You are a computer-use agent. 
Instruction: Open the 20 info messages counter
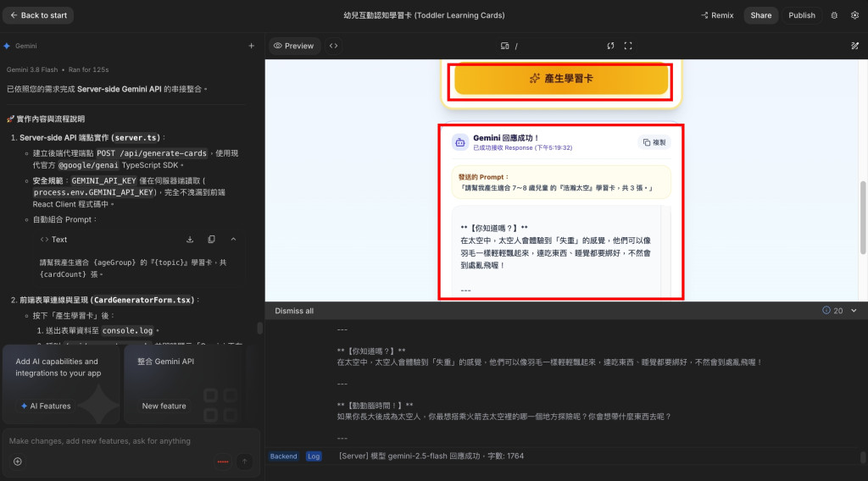tap(832, 311)
